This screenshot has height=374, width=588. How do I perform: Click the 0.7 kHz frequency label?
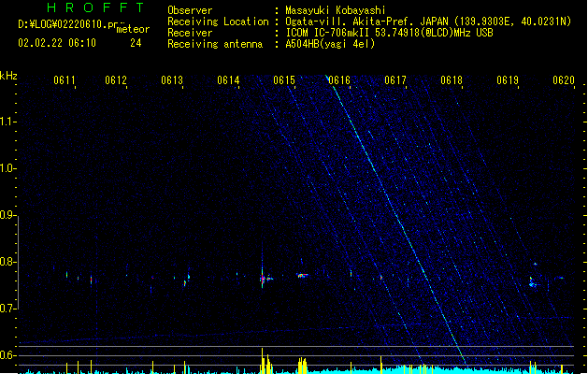coord(7,309)
